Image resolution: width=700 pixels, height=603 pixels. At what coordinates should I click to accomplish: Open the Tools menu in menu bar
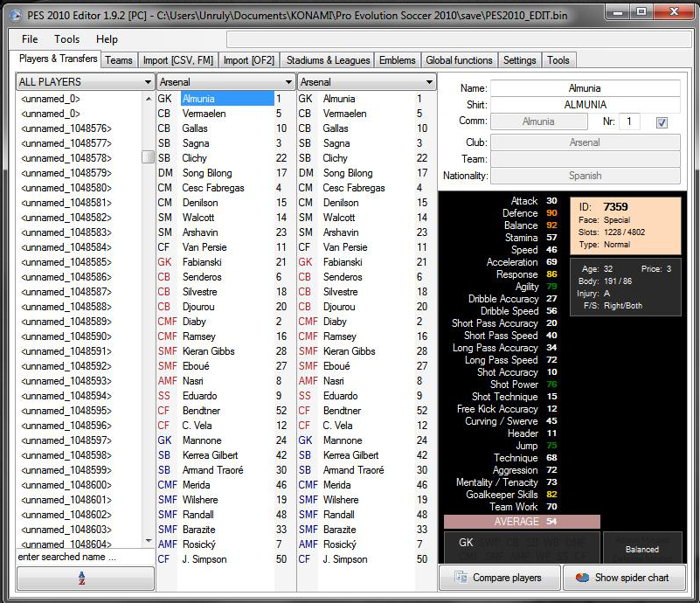[x=66, y=39]
